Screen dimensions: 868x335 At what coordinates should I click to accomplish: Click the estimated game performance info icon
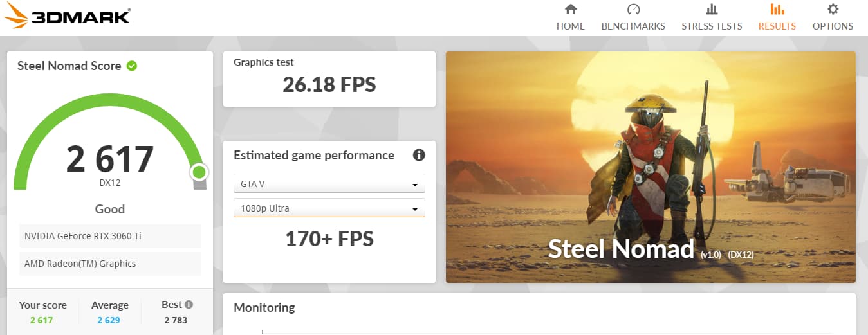click(x=419, y=155)
